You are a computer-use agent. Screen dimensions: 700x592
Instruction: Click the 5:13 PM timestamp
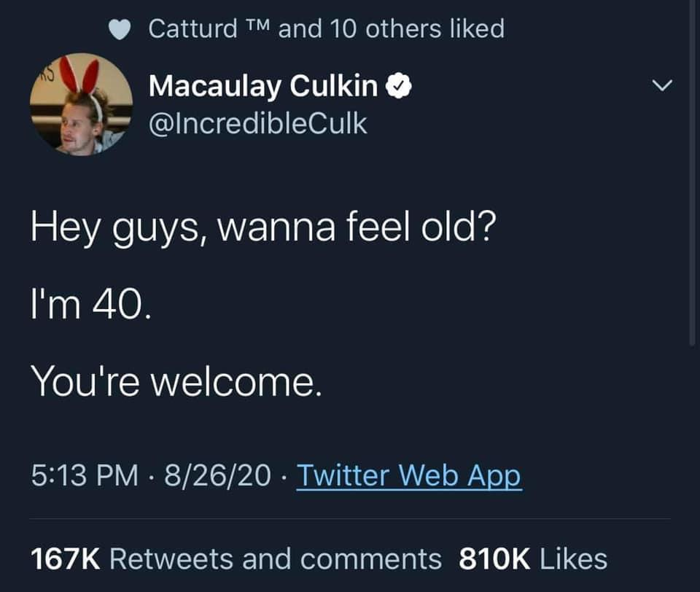click(x=84, y=476)
